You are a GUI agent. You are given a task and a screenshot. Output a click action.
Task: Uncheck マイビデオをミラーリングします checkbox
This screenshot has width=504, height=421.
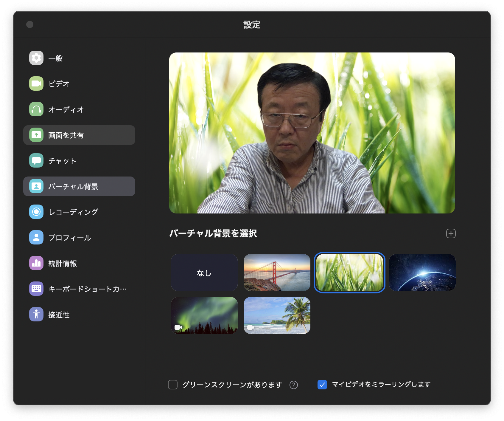tap(322, 385)
